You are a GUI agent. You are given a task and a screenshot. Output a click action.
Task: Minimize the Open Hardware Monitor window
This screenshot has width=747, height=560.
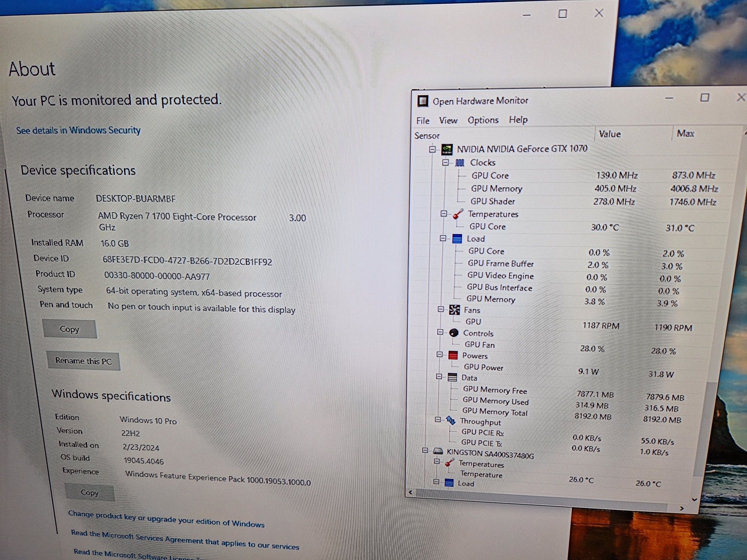669,99
